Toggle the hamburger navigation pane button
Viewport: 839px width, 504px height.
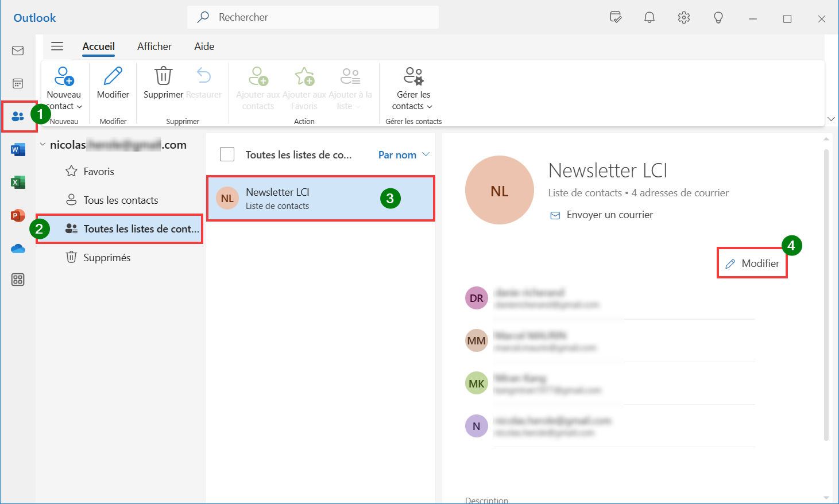point(57,46)
